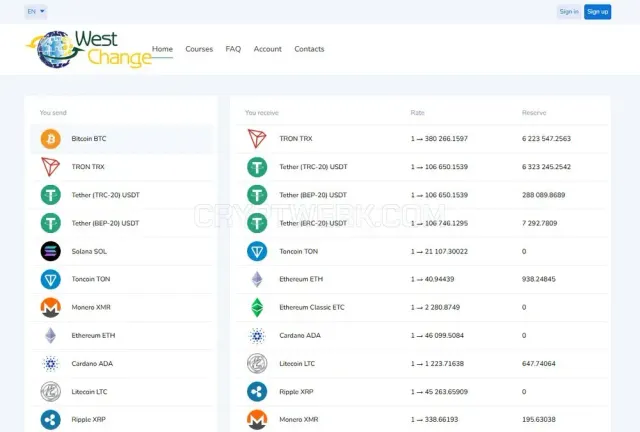
Task: Select Litecoin LTC icon in You send
Action: click(51, 392)
